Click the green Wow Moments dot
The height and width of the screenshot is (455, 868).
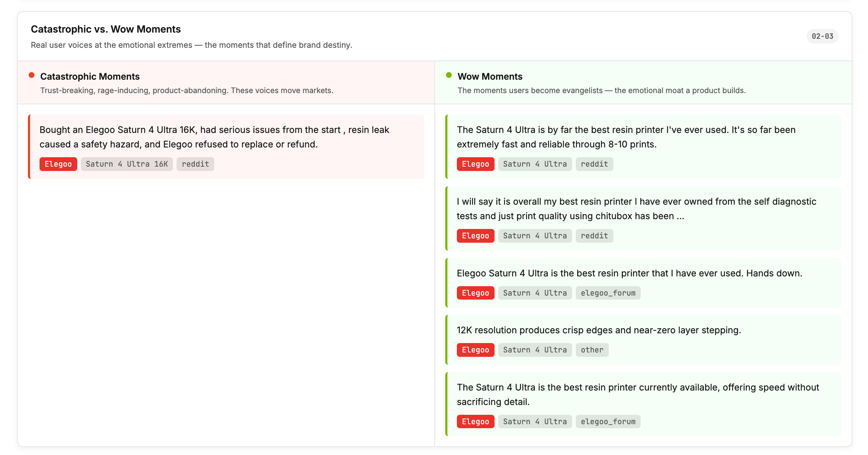(x=449, y=75)
